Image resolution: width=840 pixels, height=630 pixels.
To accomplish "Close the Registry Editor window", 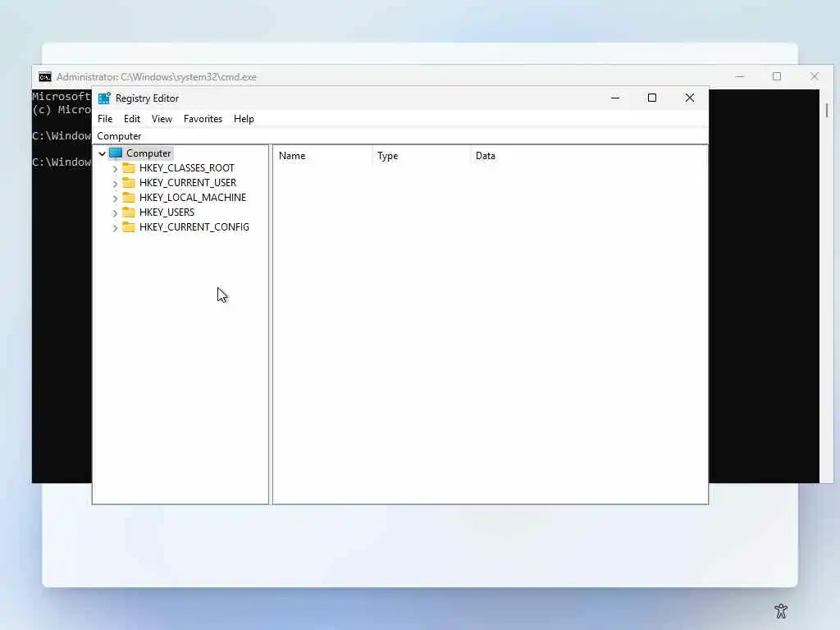I will point(689,98).
